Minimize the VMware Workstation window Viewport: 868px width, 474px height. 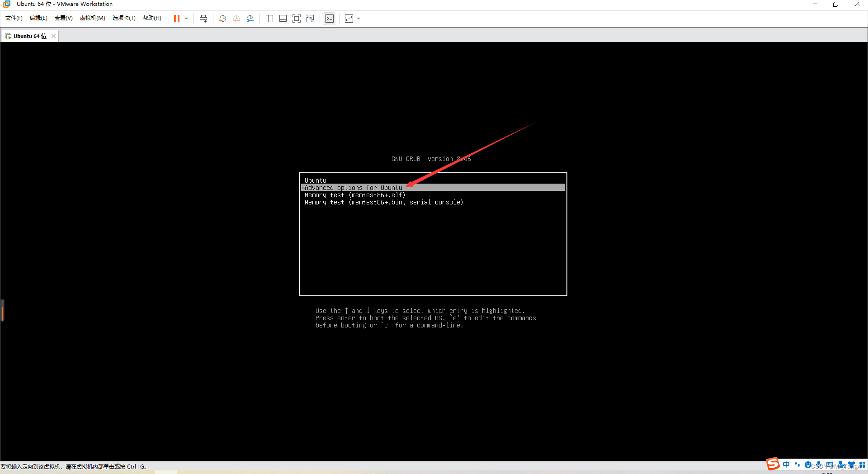[x=815, y=4]
